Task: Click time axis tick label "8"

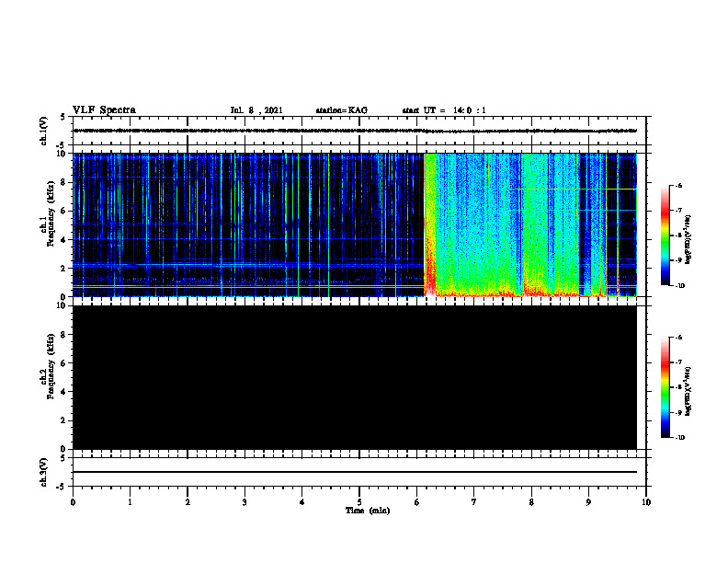Action: tap(531, 502)
